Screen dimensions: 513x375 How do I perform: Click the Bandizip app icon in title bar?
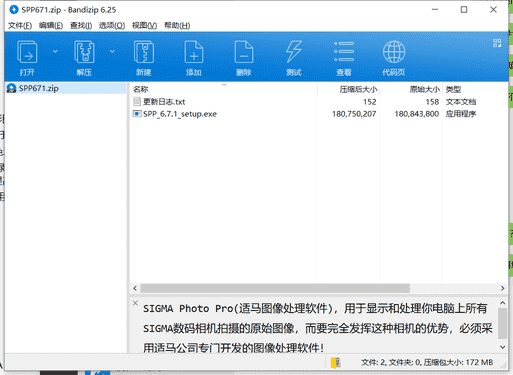[x=14, y=10]
